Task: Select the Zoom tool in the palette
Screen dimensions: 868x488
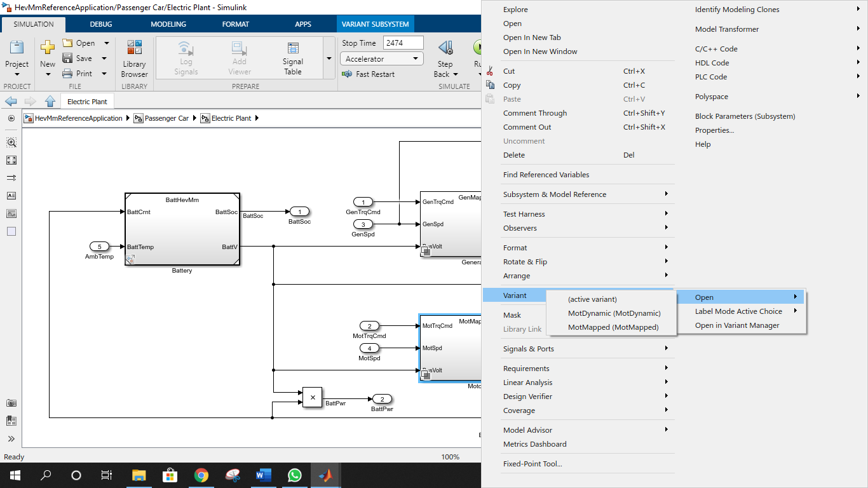Action: click(11, 142)
